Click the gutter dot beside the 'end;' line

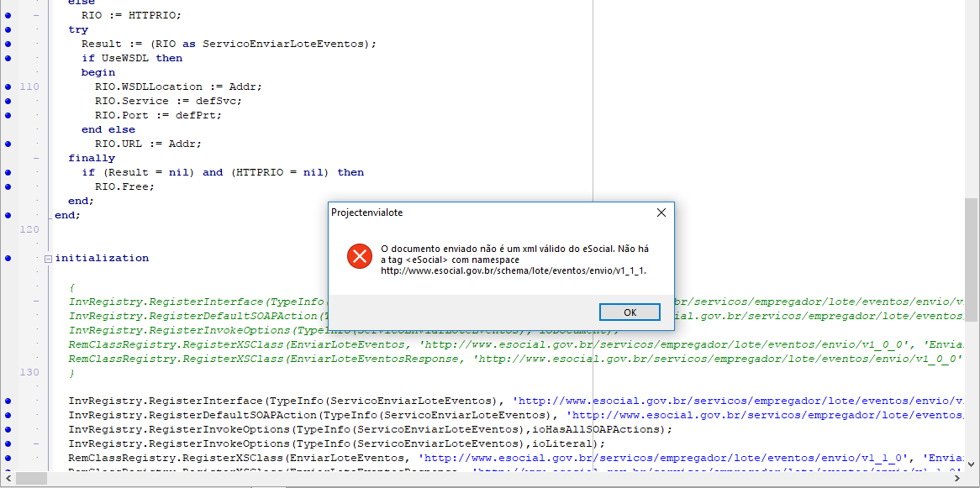(8, 215)
